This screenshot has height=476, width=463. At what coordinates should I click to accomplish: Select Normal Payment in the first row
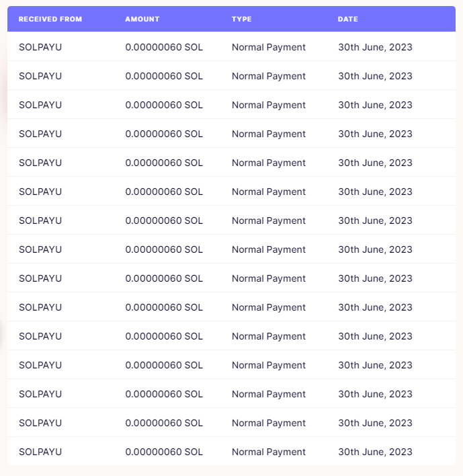pyautogui.click(x=269, y=47)
